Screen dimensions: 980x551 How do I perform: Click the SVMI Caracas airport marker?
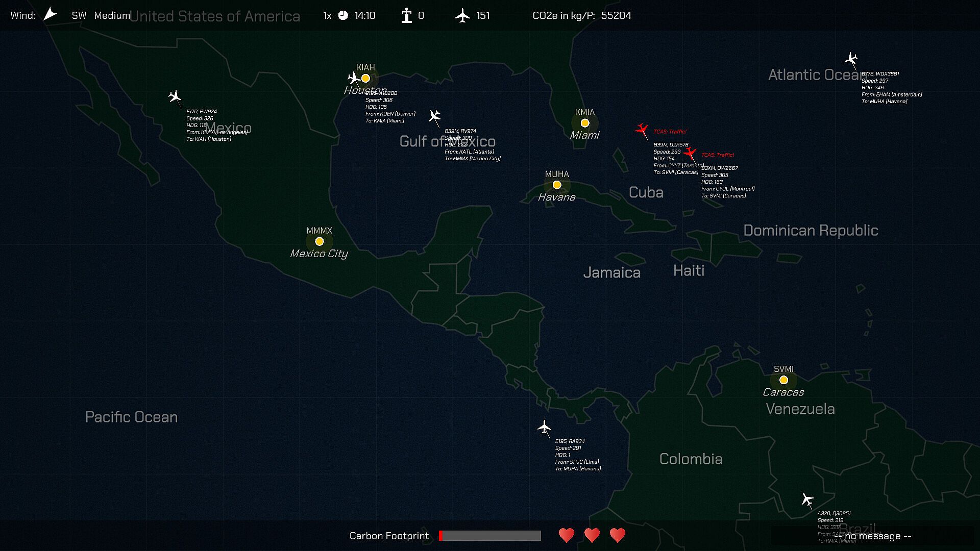click(x=783, y=380)
